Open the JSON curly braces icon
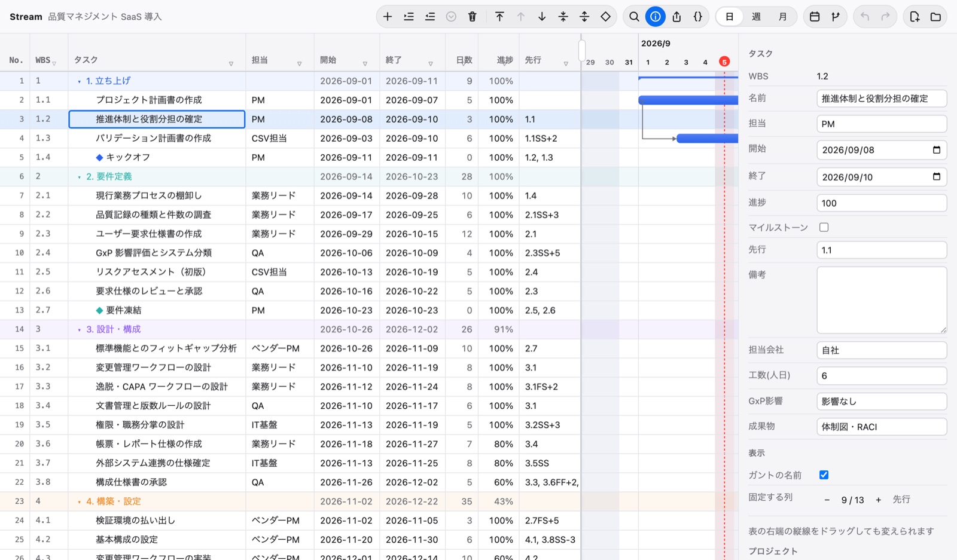 pyautogui.click(x=698, y=17)
